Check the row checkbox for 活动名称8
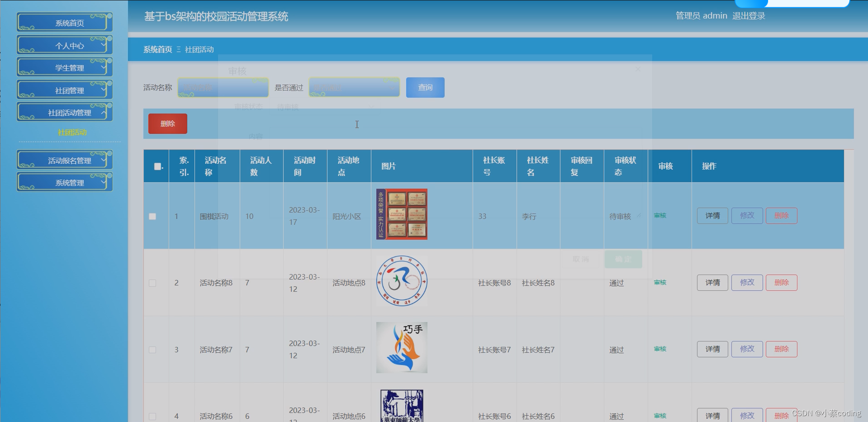This screenshot has width=868, height=422. [152, 283]
